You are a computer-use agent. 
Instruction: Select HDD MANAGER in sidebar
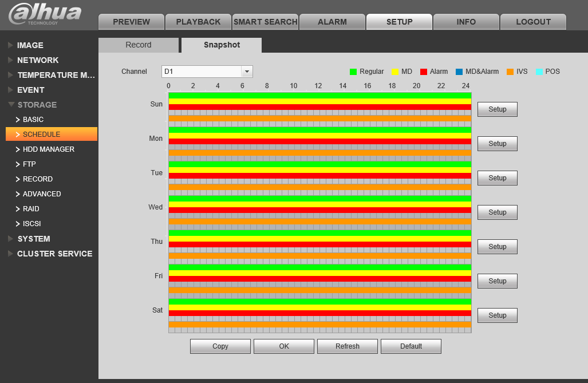click(x=48, y=149)
